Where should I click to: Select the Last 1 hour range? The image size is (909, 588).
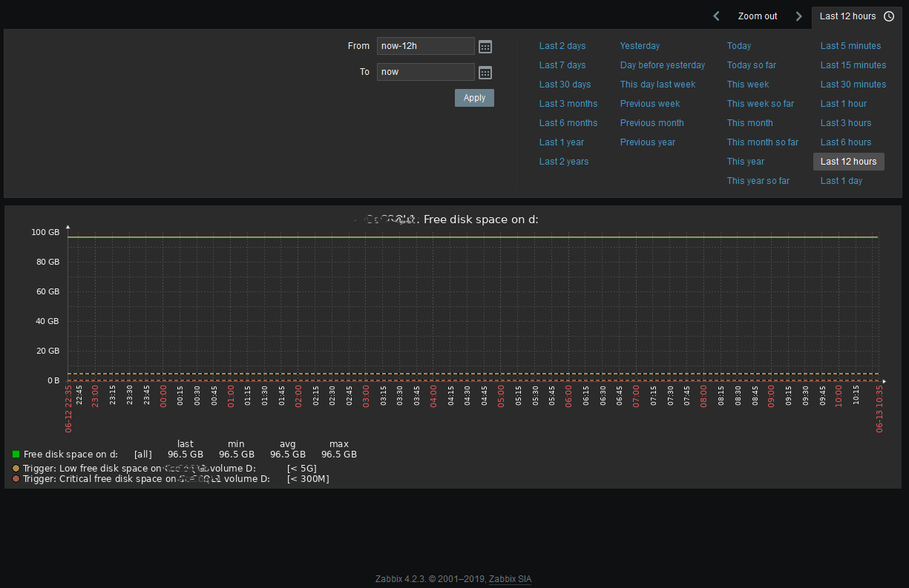843,104
